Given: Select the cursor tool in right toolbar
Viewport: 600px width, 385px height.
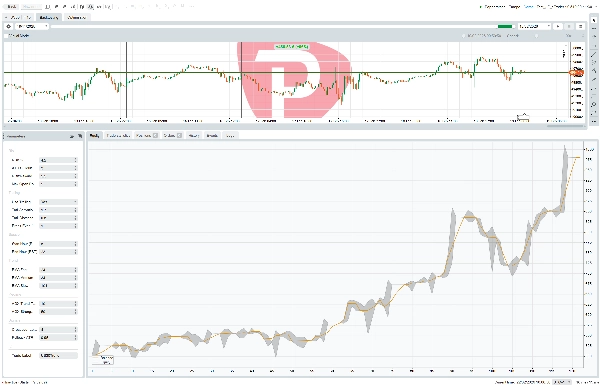Looking at the screenshot, I should (x=593, y=20).
